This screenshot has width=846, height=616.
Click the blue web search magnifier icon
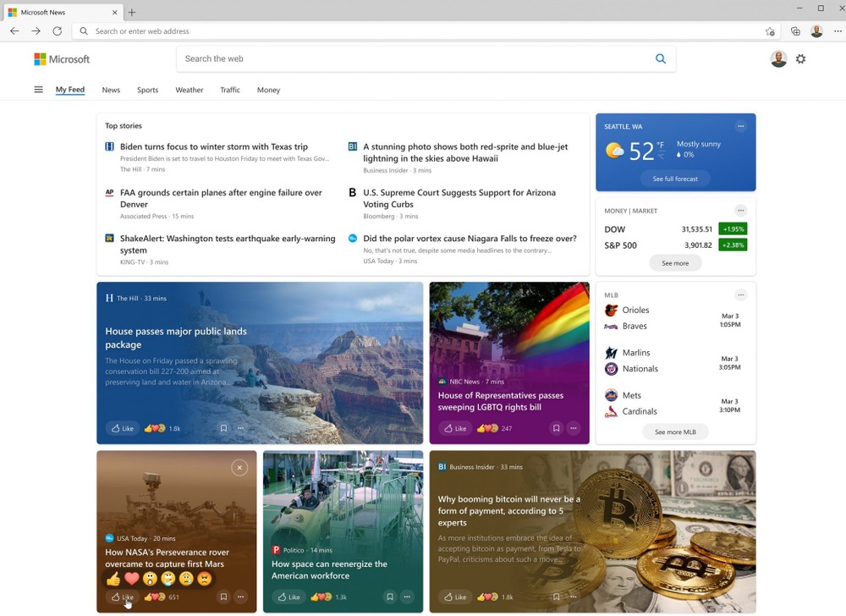(x=661, y=58)
